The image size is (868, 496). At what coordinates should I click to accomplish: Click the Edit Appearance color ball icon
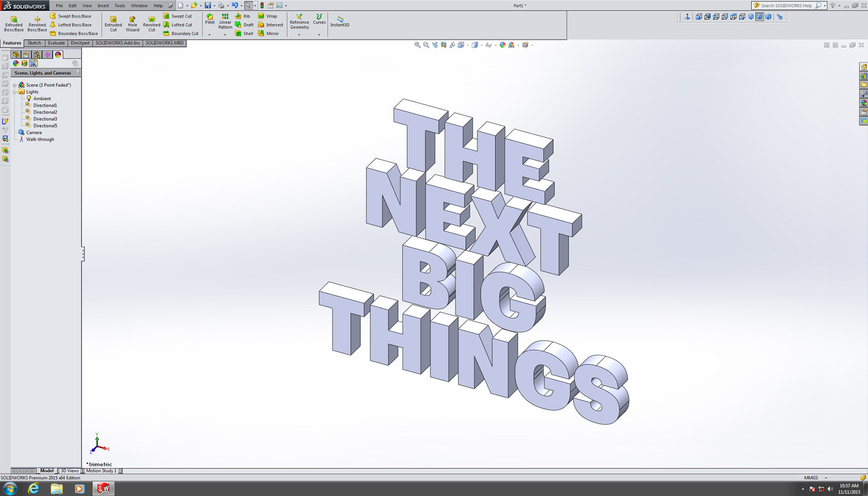tap(502, 45)
